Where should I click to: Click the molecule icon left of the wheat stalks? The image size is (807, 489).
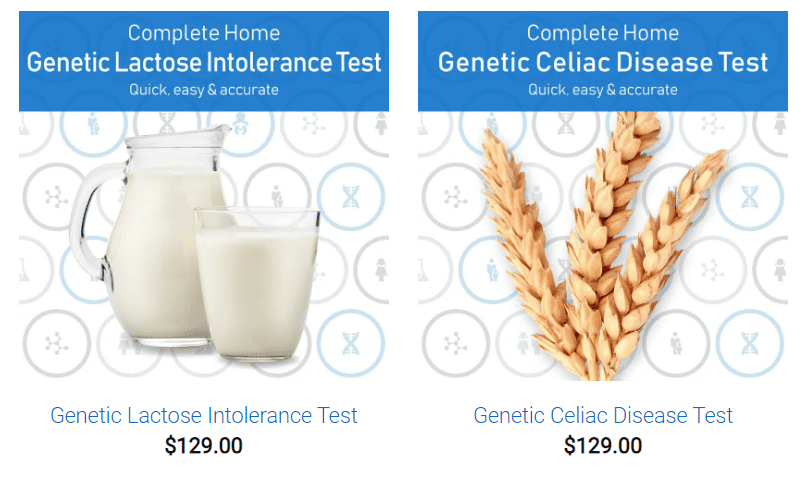click(455, 197)
